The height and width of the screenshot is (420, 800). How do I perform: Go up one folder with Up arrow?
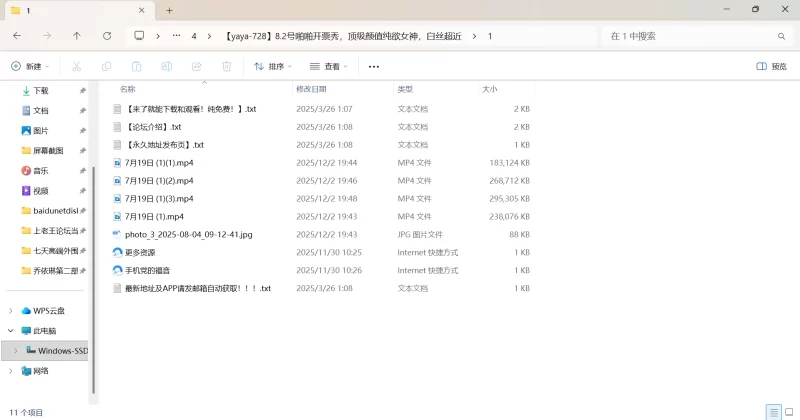click(77, 36)
